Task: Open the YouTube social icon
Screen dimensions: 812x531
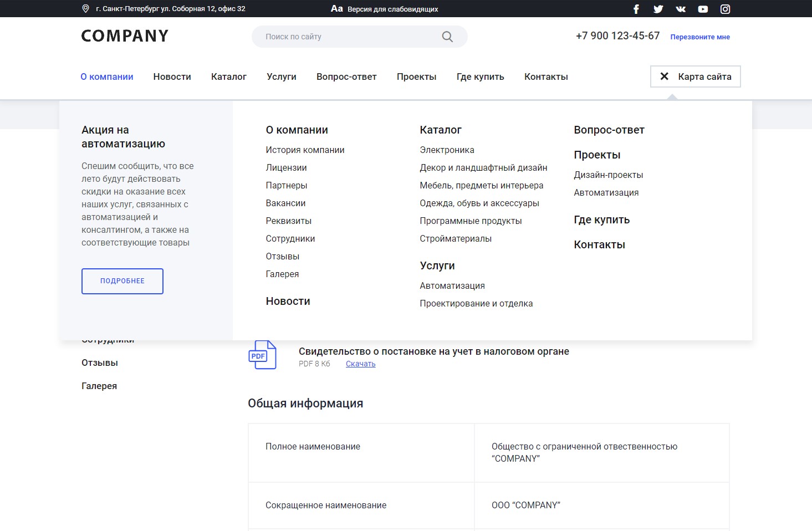Action: 703,9
